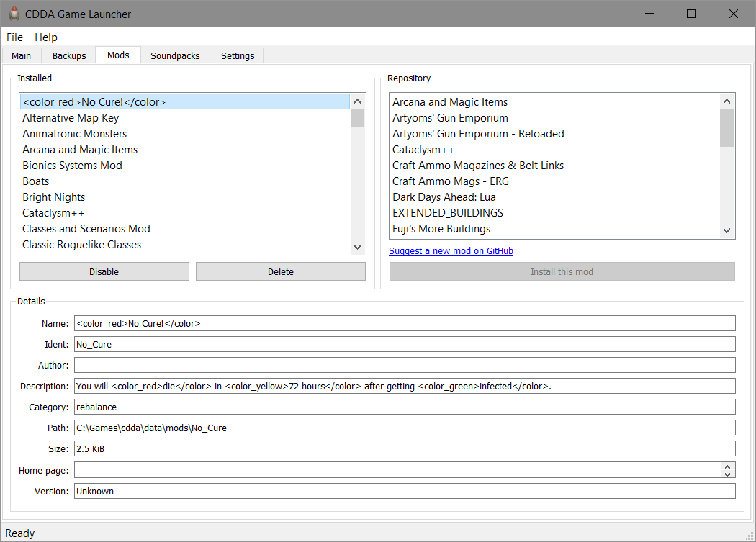Select EXTENDED_BUILDINGS in Repository
The image size is (756, 542).
[555, 213]
